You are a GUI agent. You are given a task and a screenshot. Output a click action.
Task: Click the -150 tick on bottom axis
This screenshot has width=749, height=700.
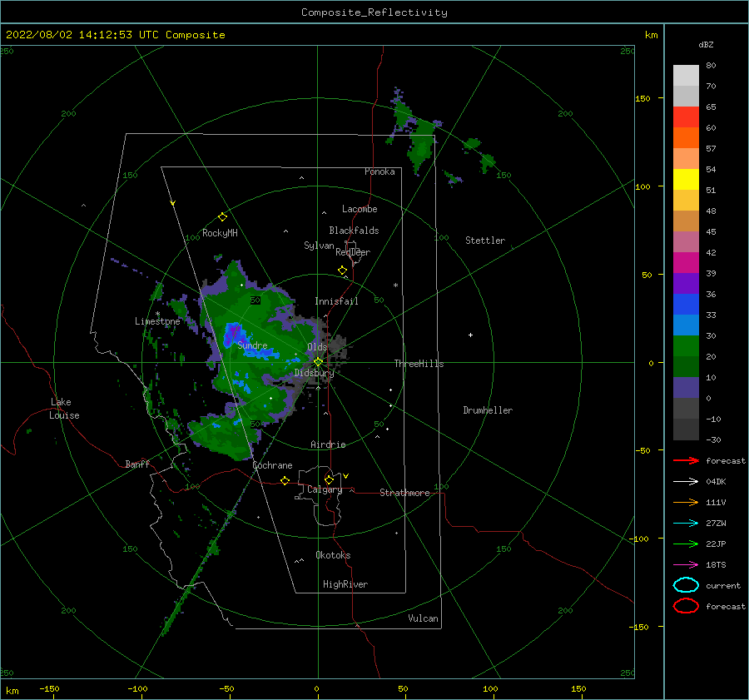[49, 688]
